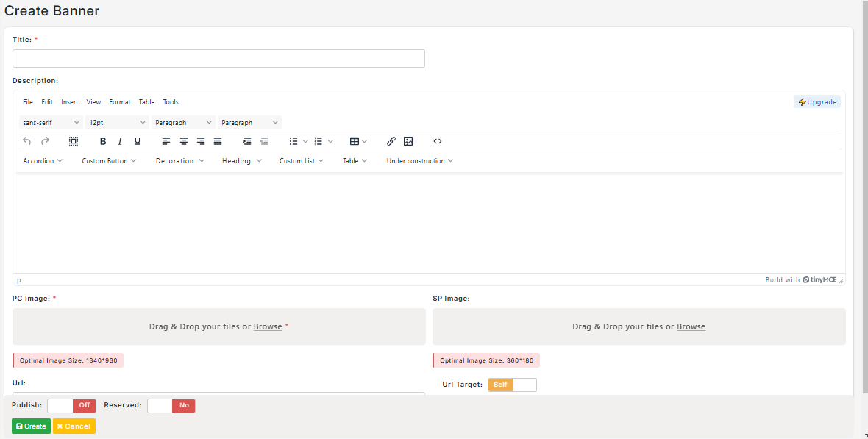Click the Url input field

tap(218, 393)
